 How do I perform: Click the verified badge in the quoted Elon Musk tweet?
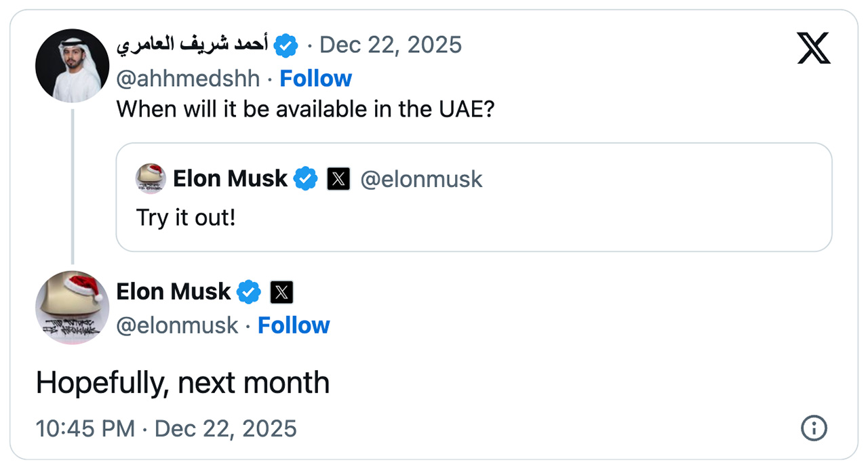coord(306,179)
